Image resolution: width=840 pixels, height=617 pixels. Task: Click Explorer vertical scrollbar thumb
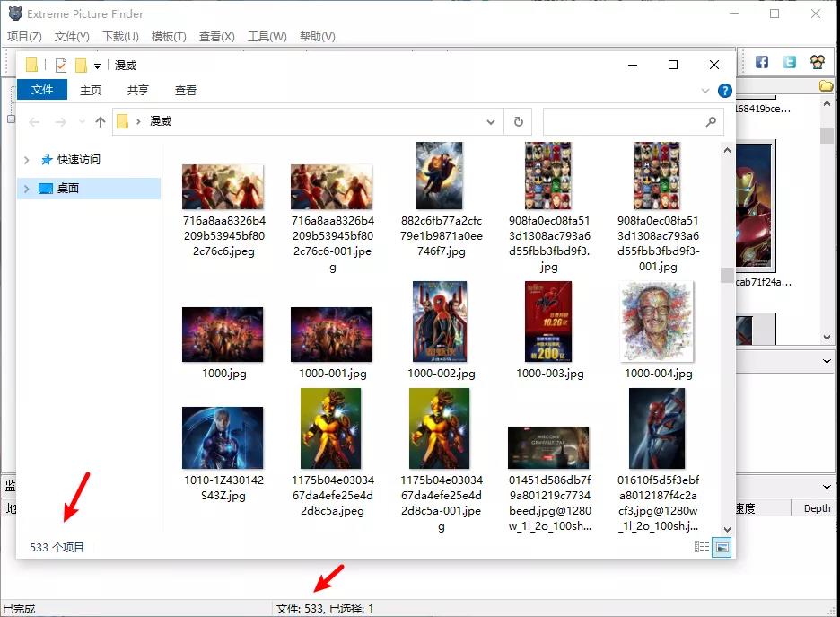coord(727,275)
